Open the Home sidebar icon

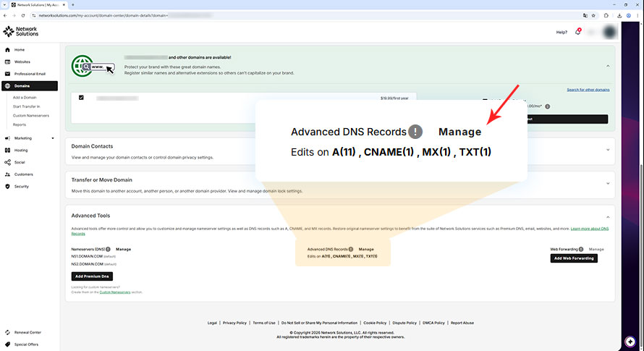point(7,50)
